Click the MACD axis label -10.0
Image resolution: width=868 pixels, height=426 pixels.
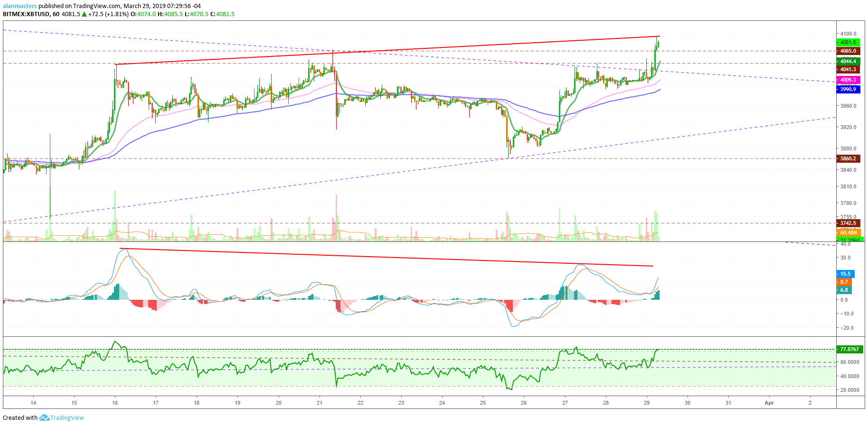846,314
